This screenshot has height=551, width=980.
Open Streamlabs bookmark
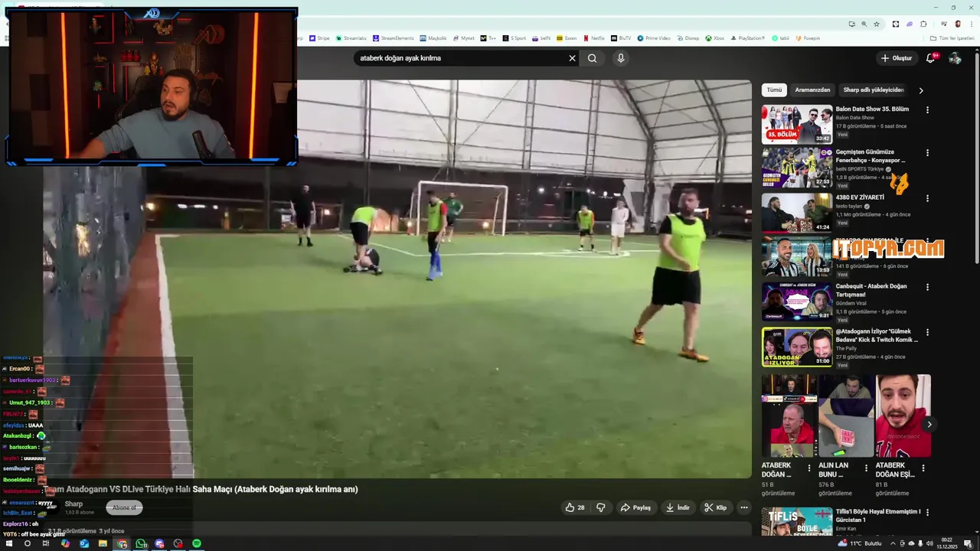click(351, 38)
